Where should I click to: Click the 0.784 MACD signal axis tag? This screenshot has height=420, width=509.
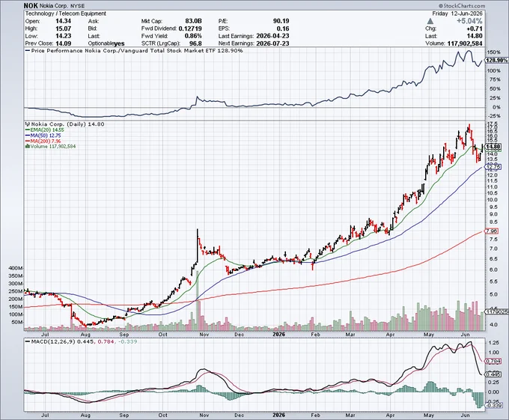click(493, 361)
